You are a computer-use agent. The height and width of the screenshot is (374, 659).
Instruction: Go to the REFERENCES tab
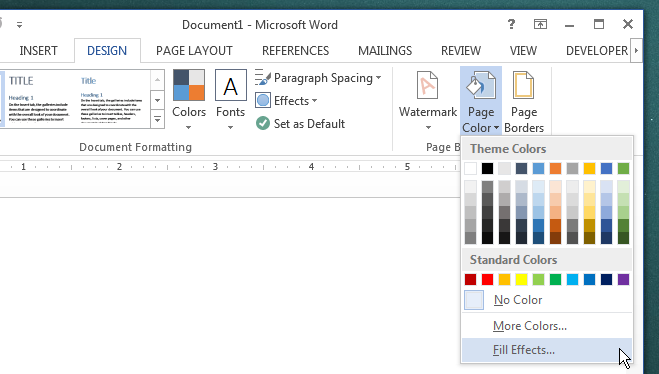pos(295,50)
